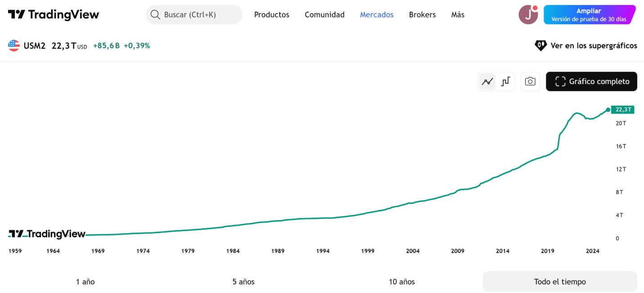Select the step line chart style icon
Image resolution: width=644 pixels, height=293 pixels.
coord(505,81)
